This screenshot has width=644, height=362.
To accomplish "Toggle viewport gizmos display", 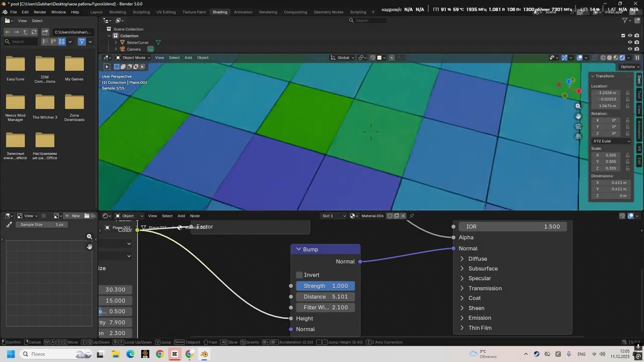I will pos(565,58).
